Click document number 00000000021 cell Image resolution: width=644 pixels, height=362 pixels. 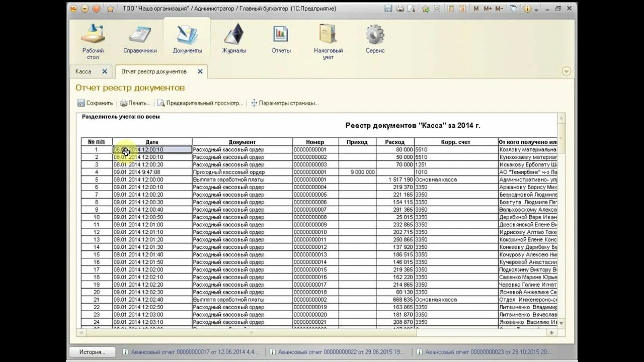[315, 322]
